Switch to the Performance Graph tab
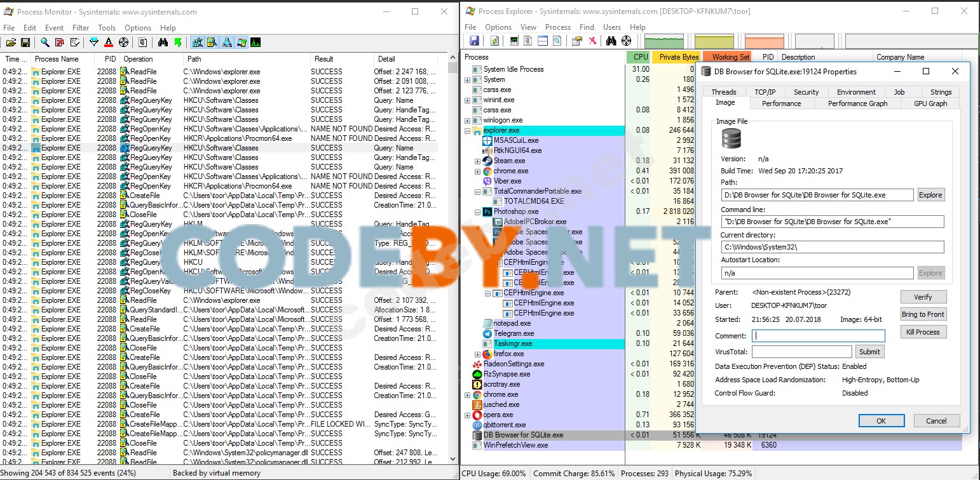Screen dimensions: 980x480 (857, 103)
